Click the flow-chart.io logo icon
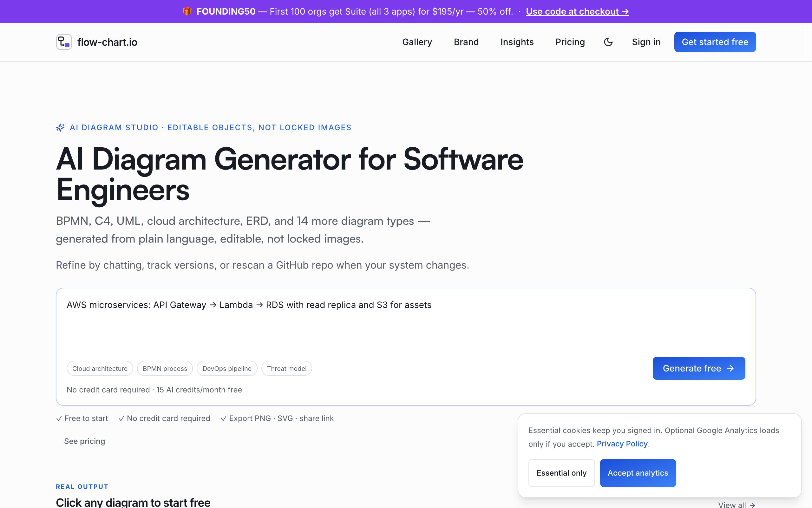The image size is (812, 508). (64, 42)
